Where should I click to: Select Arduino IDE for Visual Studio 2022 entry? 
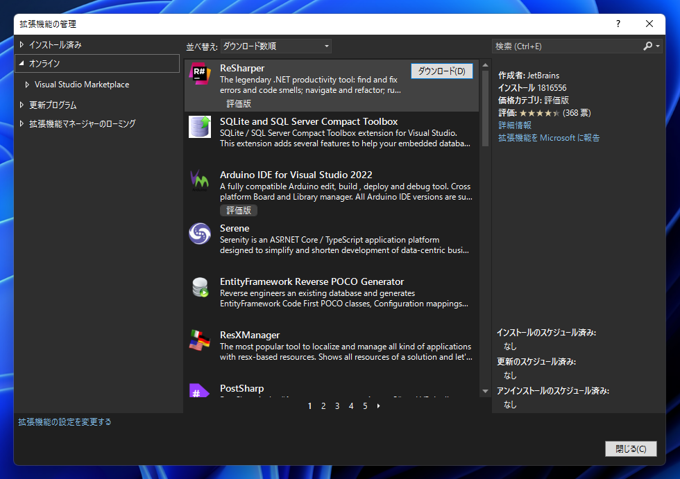point(332,191)
